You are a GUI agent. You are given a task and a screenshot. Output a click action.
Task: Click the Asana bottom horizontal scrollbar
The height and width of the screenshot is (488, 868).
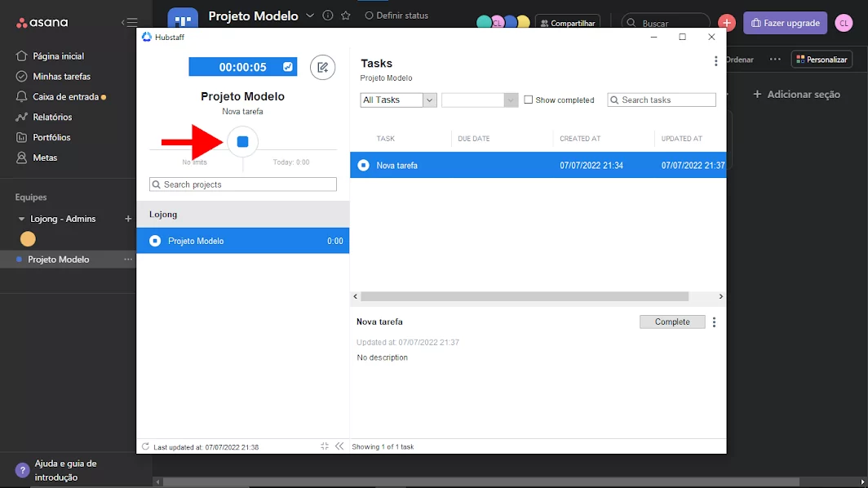click(x=481, y=482)
